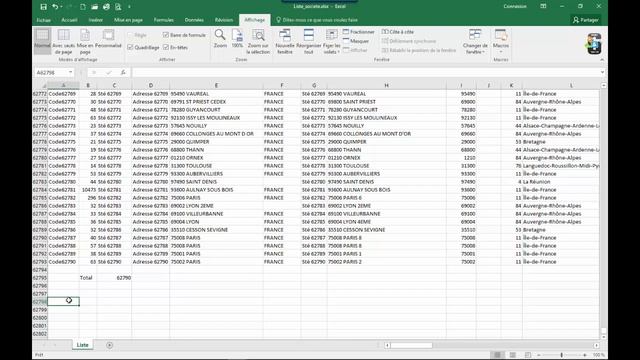The height and width of the screenshot is (360, 640).
Task: Click Fractionner to split the window
Action: tap(359, 32)
